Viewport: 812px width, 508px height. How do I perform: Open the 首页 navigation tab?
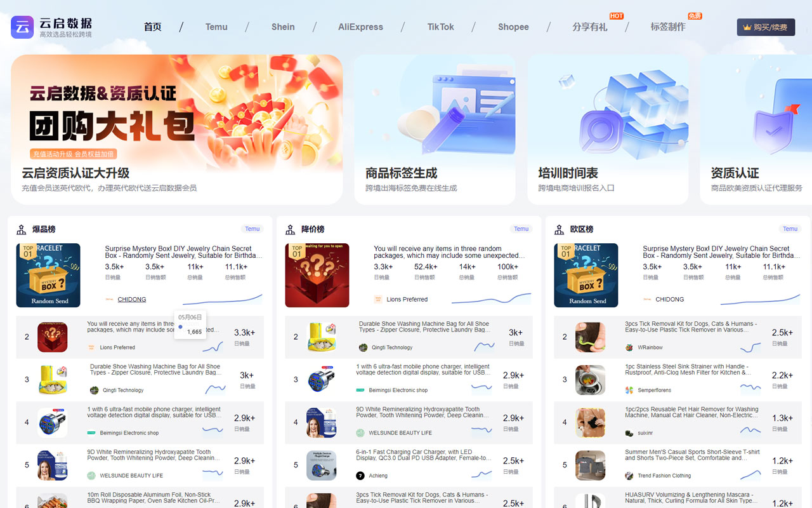152,27
